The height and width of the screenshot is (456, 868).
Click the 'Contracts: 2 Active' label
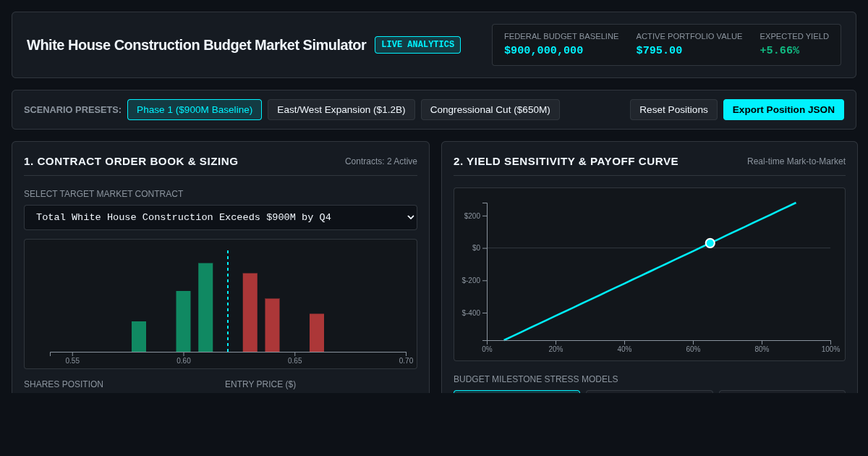point(381,161)
